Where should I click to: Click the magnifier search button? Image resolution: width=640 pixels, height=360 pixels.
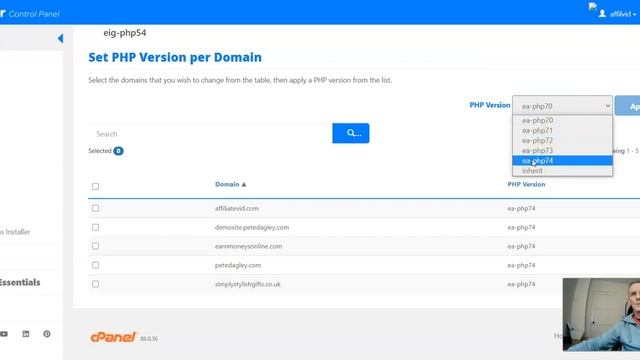(351, 133)
